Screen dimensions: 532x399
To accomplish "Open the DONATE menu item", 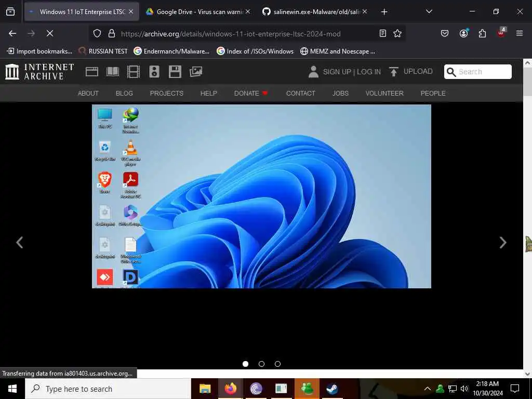I will [x=251, y=93].
